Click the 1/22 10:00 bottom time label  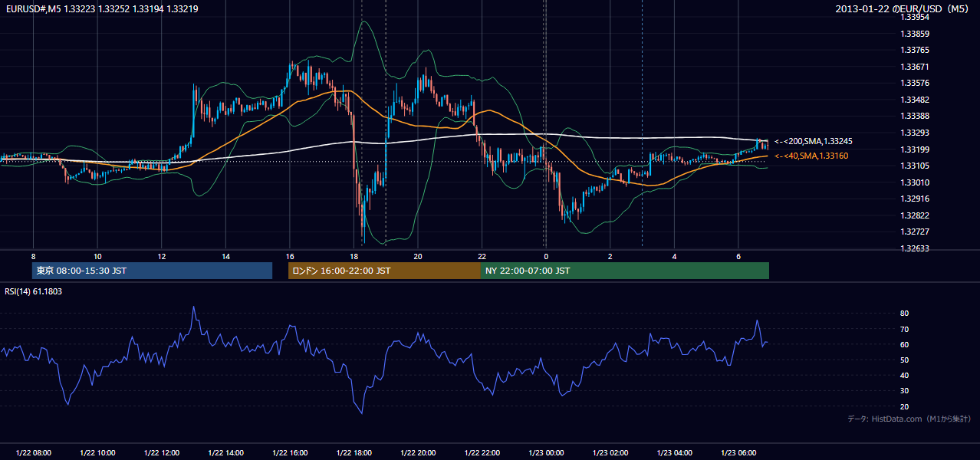tap(97, 453)
